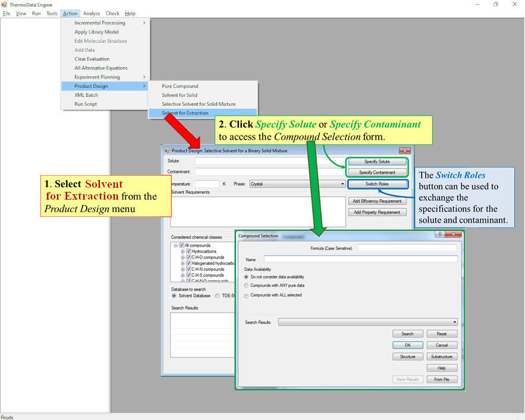Close the Product Design dialog
Viewport: 525px width, 420px height.
click(405, 151)
